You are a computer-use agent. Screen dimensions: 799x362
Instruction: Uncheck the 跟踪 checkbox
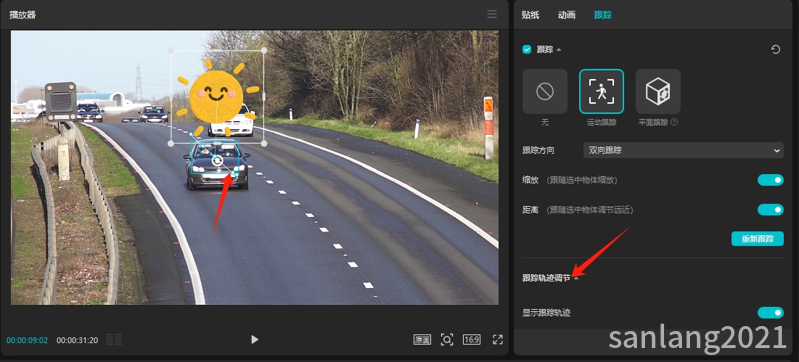(527, 49)
